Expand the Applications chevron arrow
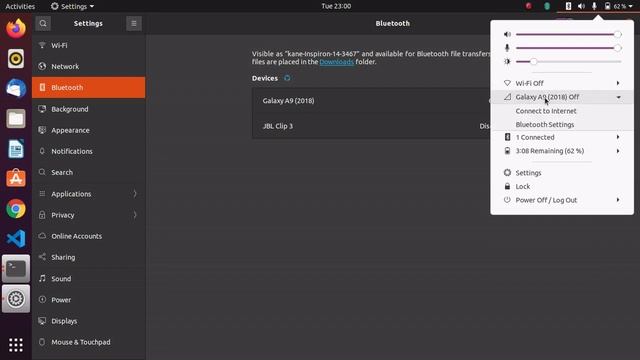Viewport: 640px width, 360px height. (135, 194)
